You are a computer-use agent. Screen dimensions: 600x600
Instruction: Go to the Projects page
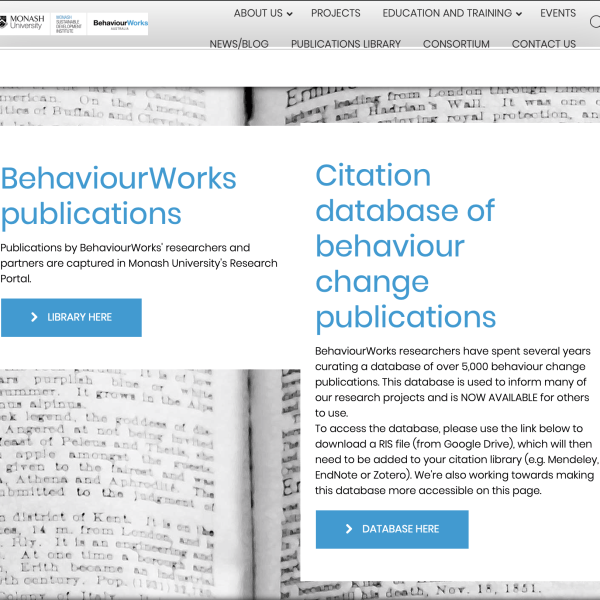coord(336,13)
